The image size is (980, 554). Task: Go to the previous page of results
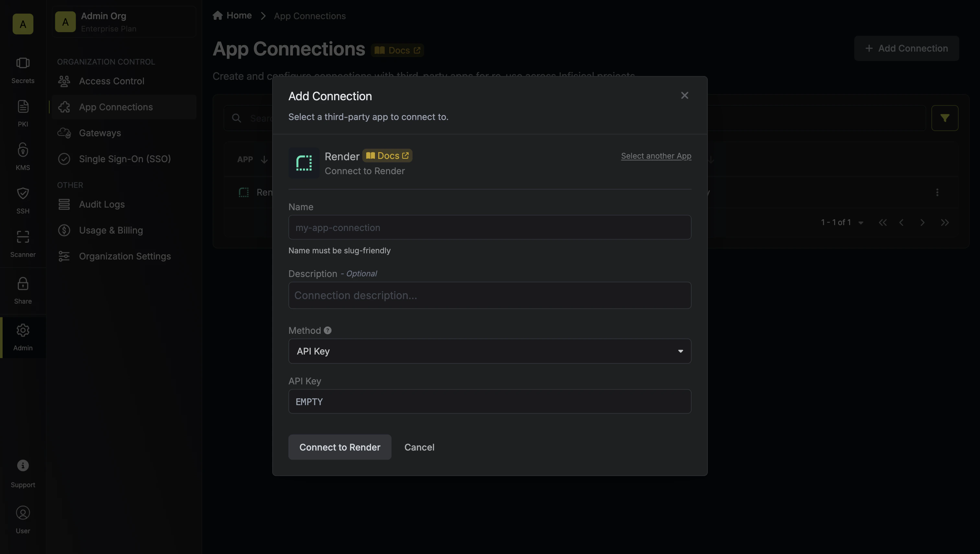click(x=901, y=223)
